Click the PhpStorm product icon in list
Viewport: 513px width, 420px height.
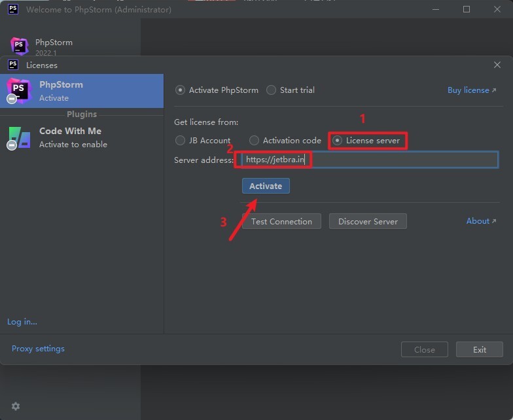[19, 90]
